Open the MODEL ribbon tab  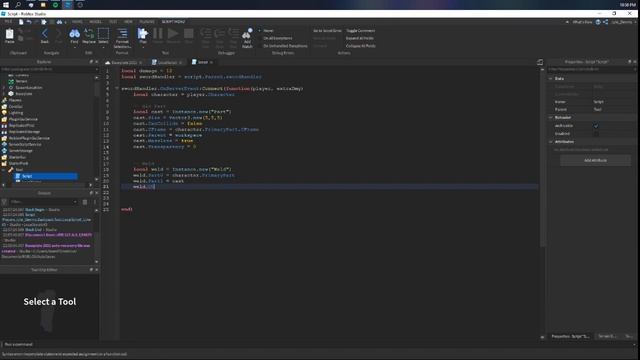[x=95, y=22]
